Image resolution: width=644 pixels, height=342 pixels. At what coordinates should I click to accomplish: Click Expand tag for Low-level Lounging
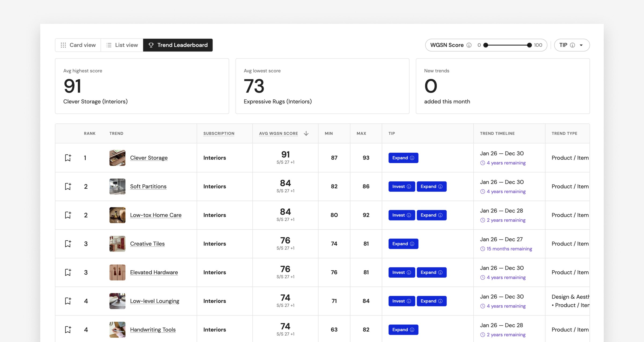point(431,301)
